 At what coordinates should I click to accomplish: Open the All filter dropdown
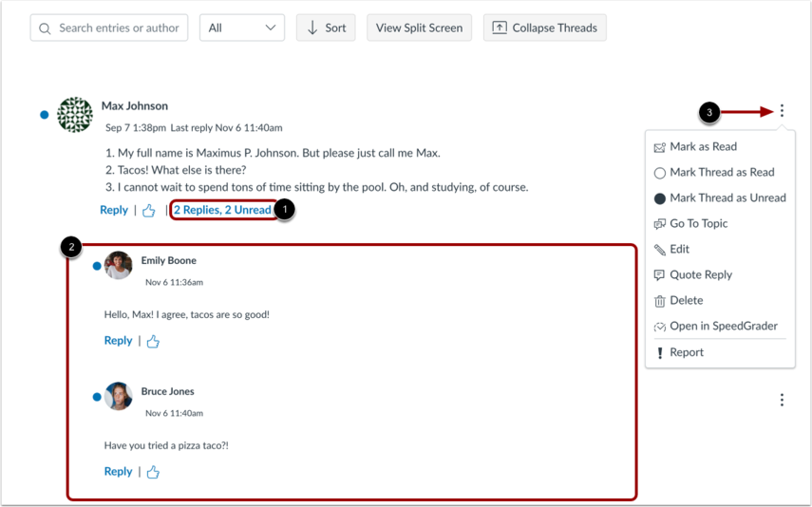(242, 28)
